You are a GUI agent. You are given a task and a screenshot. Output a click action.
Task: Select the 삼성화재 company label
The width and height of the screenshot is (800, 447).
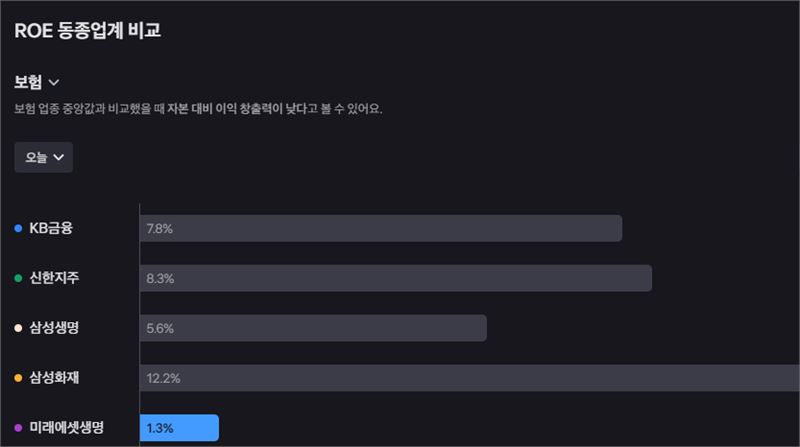(x=54, y=378)
